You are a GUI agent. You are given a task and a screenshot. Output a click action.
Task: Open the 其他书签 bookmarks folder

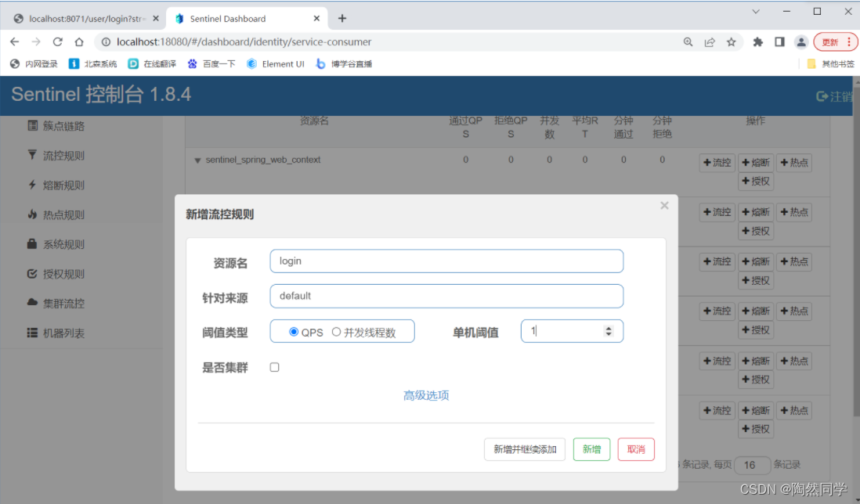830,64
